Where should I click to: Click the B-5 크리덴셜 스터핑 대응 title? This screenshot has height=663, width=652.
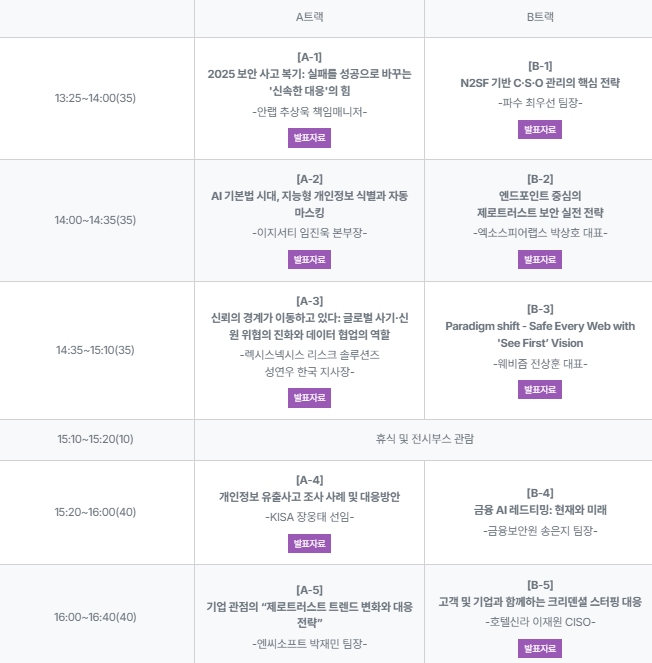click(539, 602)
